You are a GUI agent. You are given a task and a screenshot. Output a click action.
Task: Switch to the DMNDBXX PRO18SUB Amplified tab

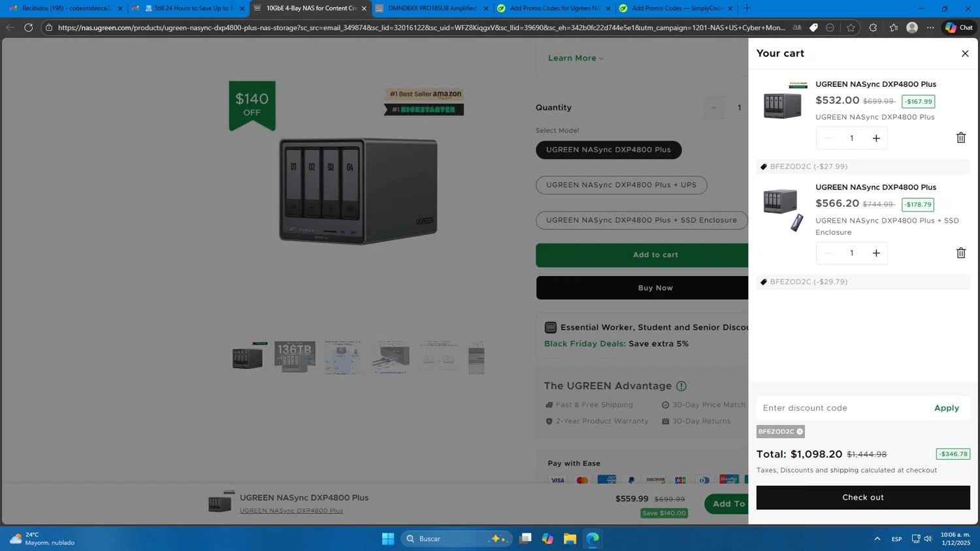(431, 8)
